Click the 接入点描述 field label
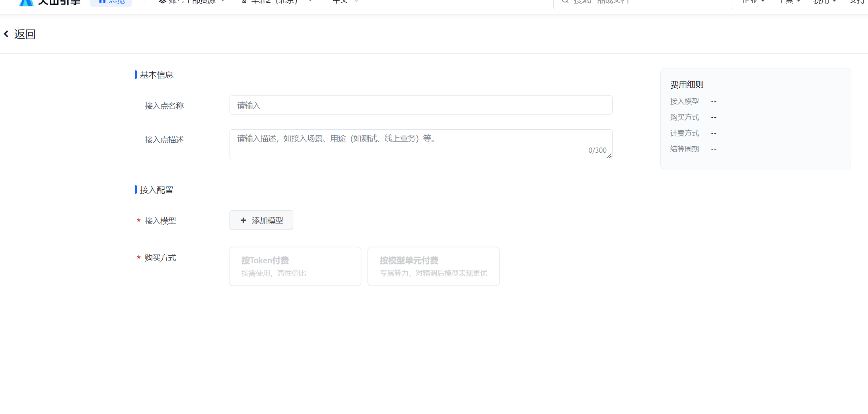Image resolution: width=868 pixels, height=414 pixels. point(164,140)
